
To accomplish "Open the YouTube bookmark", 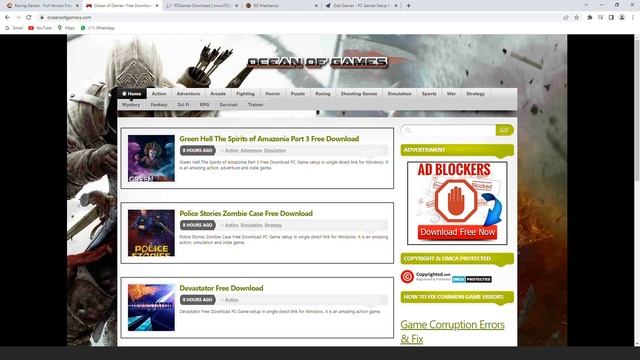I will [40, 28].
